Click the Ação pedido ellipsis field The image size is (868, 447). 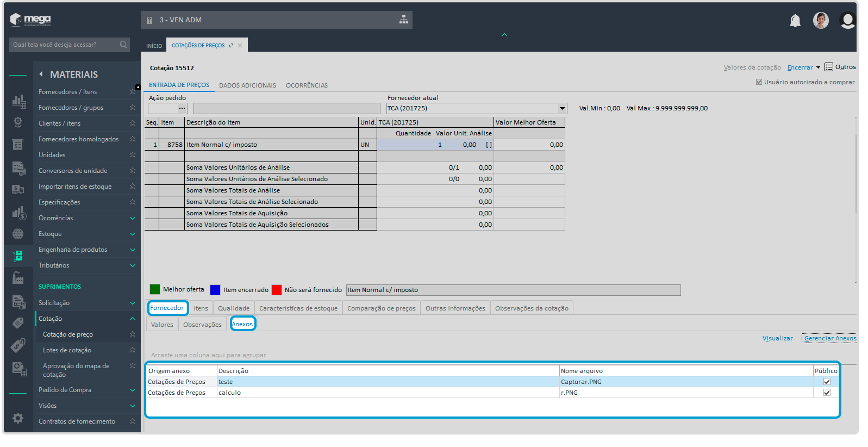click(182, 108)
